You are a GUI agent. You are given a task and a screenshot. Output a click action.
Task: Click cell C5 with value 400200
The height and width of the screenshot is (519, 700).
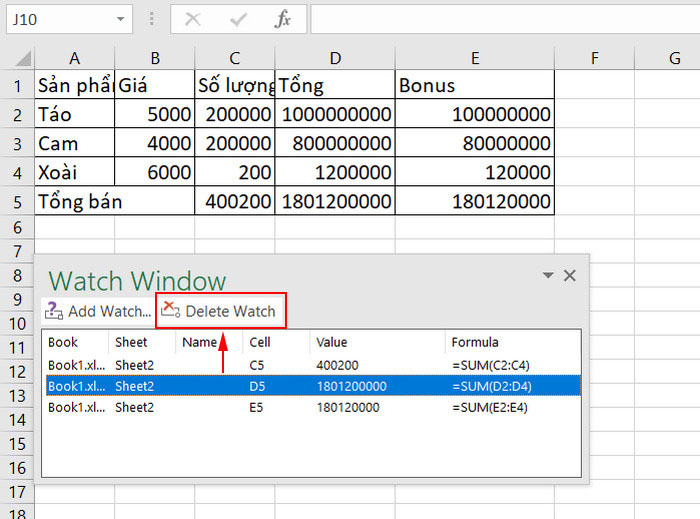point(235,201)
